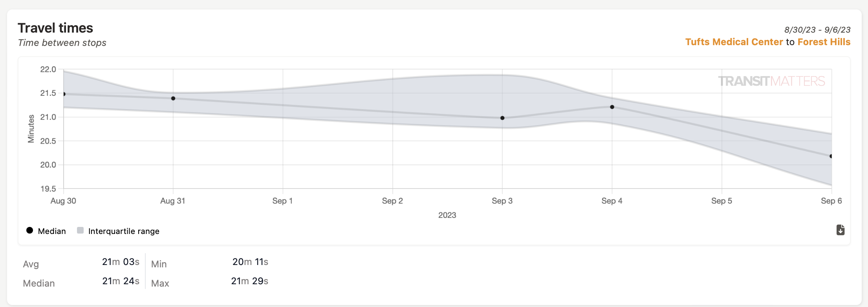Screen dimensions: 868x307
Task: Click the Sep 5 x-axis label
Action: [x=722, y=201]
